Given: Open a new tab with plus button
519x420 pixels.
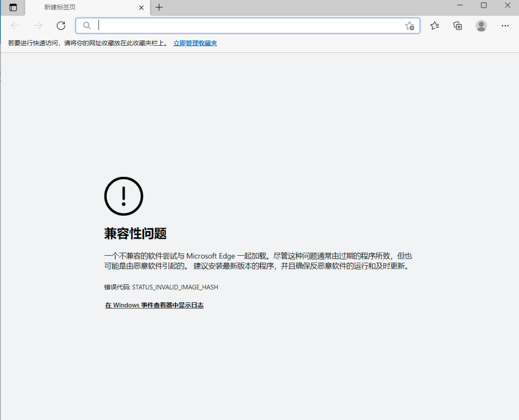Looking at the screenshot, I should point(159,7).
